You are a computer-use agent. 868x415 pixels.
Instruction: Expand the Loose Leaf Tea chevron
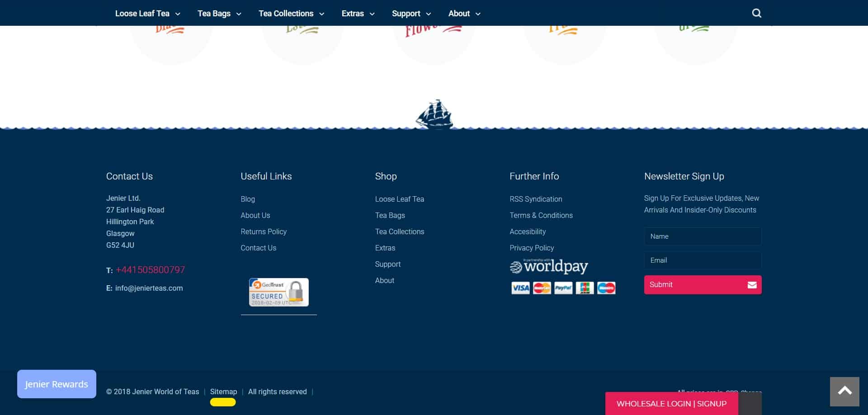(178, 14)
